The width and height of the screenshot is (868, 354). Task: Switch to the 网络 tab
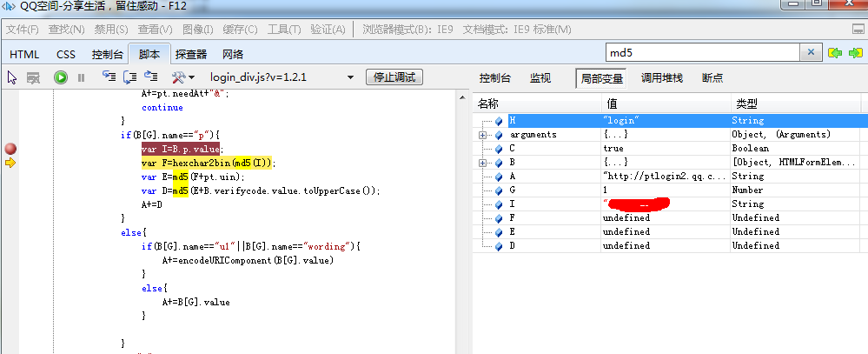click(233, 54)
